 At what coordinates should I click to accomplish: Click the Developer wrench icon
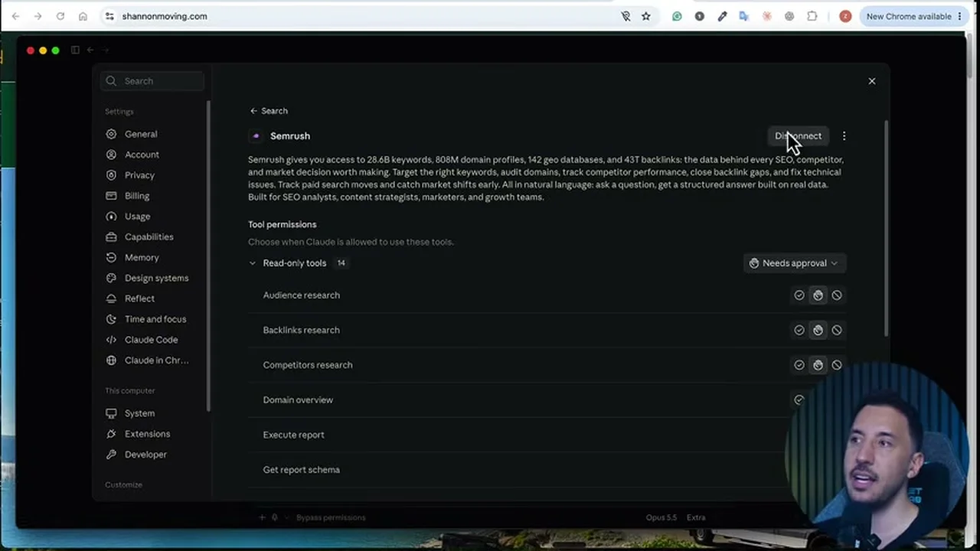[x=111, y=455]
